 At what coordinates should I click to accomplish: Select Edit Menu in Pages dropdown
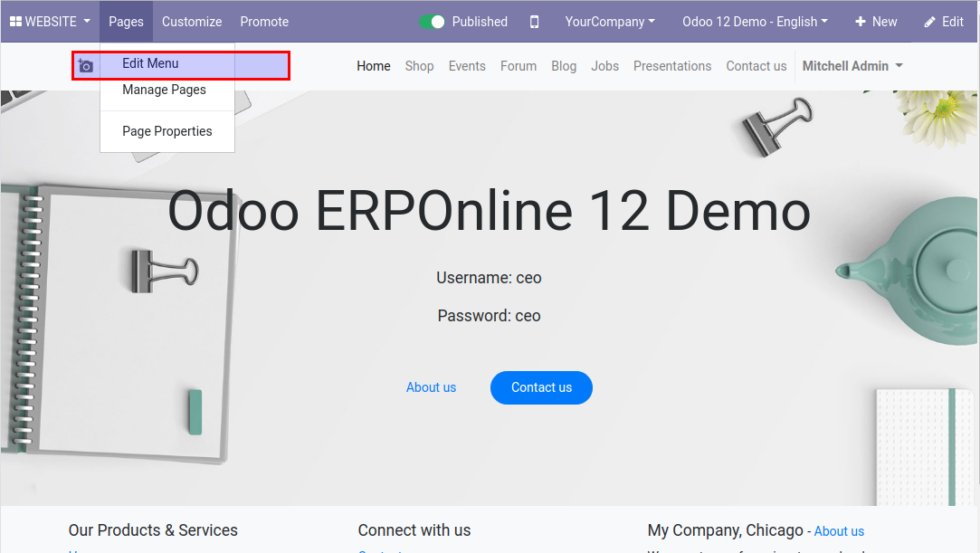[150, 63]
